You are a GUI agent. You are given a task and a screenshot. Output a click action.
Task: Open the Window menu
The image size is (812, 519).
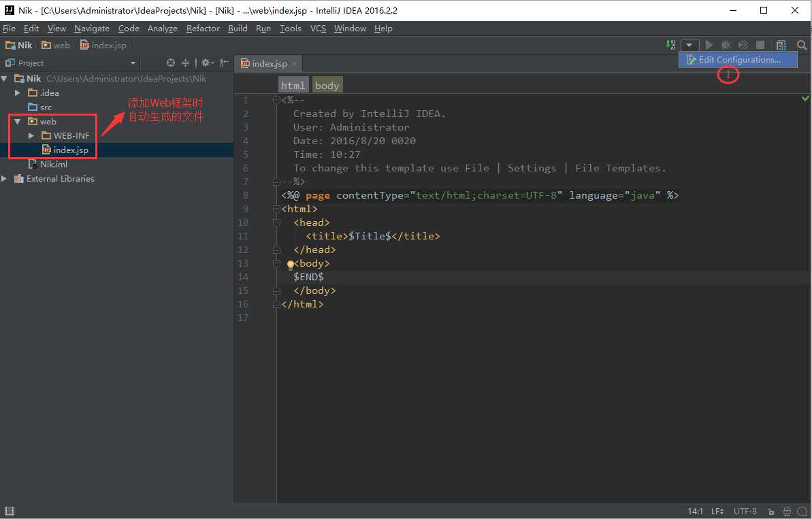coord(350,29)
